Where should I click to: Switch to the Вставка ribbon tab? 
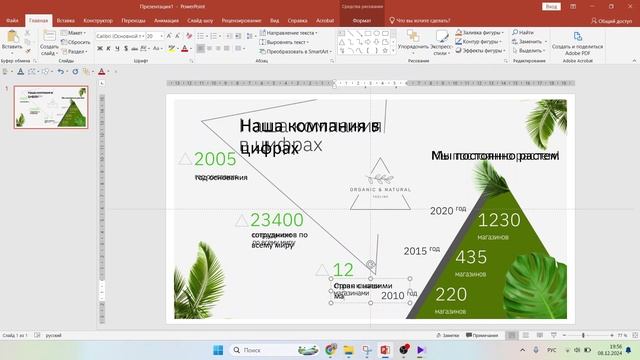point(65,20)
